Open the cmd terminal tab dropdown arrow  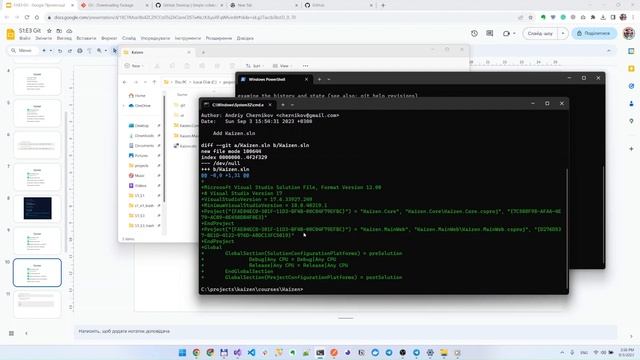tap(292, 105)
